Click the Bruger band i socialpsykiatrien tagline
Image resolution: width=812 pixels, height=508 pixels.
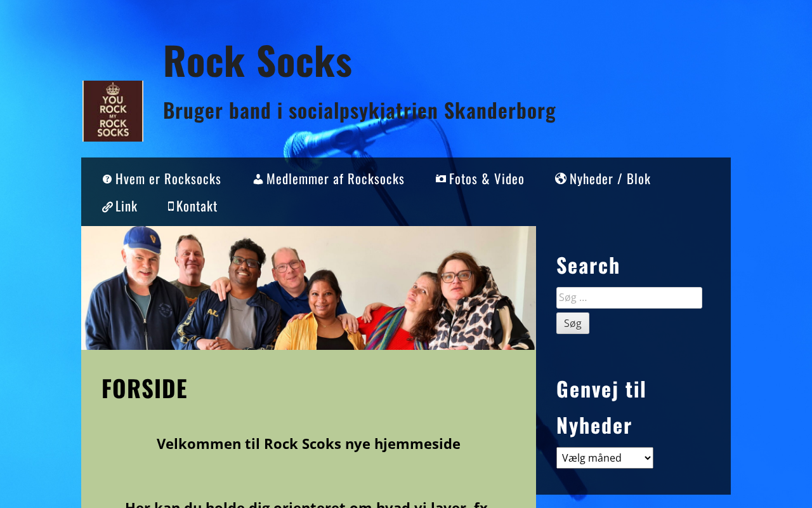click(x=360, y=110)
